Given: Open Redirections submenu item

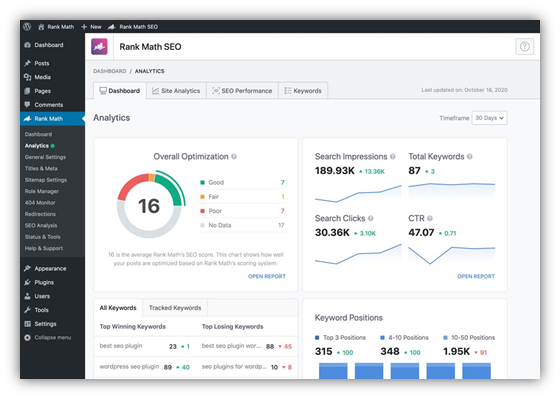Looking at the screenshot, I should point(40,214).
